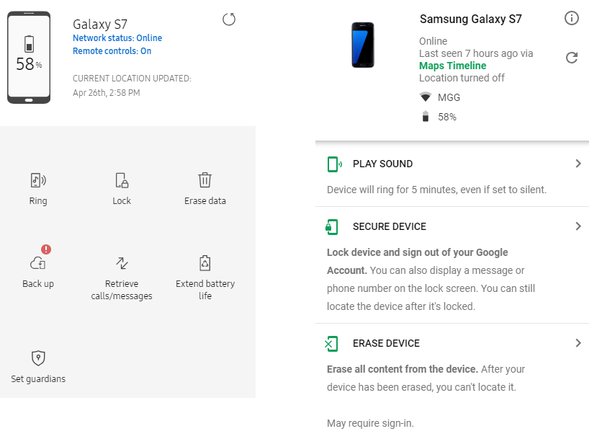Click the PLAY SOUND label
This screenshot has width=602, height=439.
tap(382, 164)
